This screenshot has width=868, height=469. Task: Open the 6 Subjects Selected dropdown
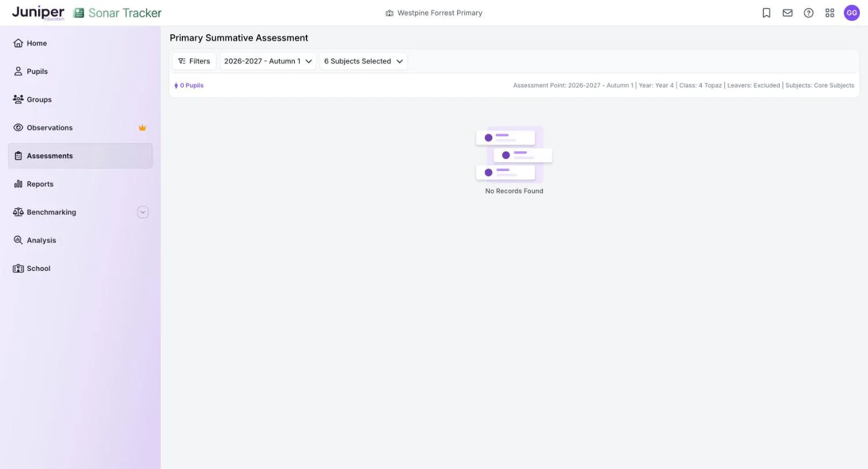(x=364, y=61)
